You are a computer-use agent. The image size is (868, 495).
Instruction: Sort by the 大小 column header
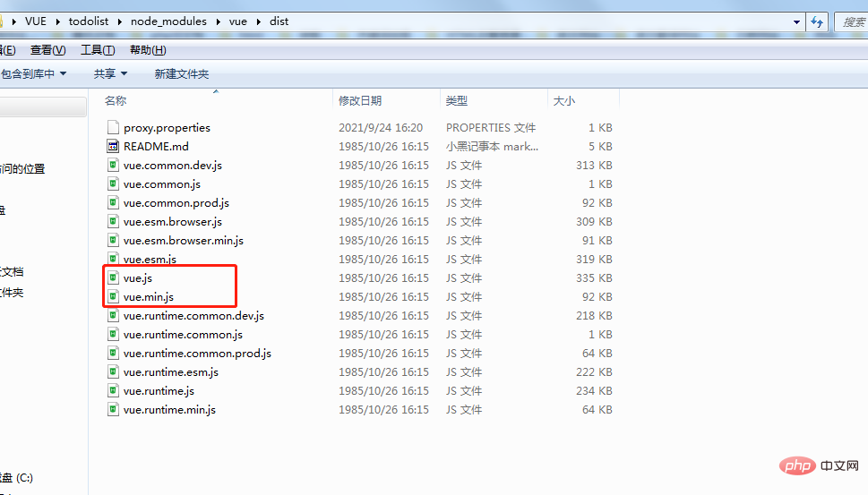[x=563, y=100]
